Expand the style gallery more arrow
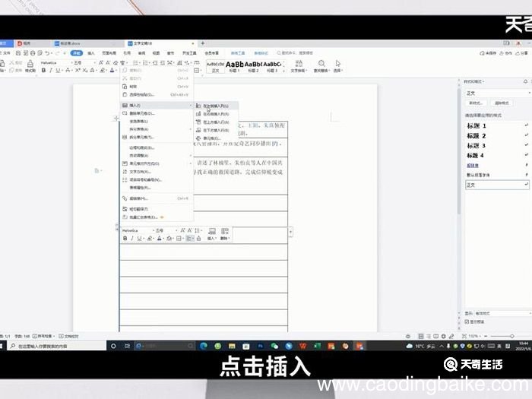Viewport: 532px width, 399px height. coord(283,71)
